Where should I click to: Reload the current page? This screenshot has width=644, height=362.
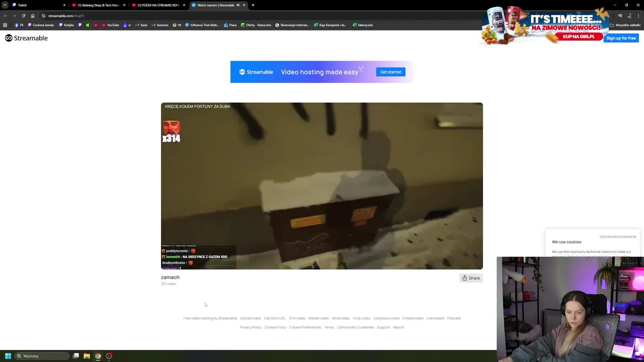coord(23,16)
